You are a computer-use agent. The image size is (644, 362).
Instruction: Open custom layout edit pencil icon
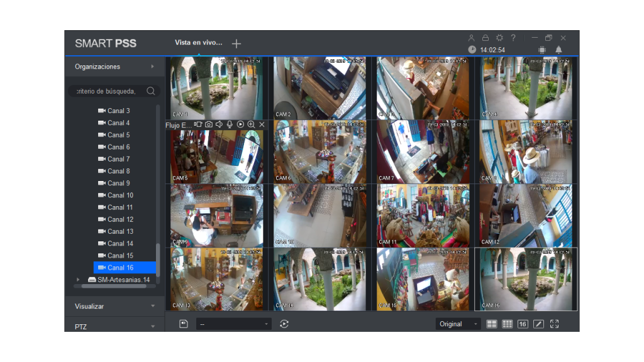tap(538, 324)
